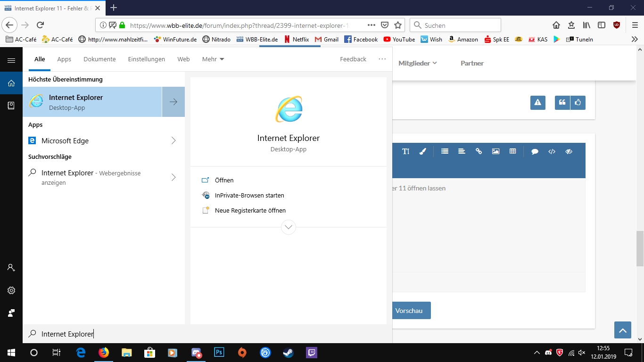Open the Notebook icon in search sidebar
Viewport: 644px width, 362px height.
point(11,106)
